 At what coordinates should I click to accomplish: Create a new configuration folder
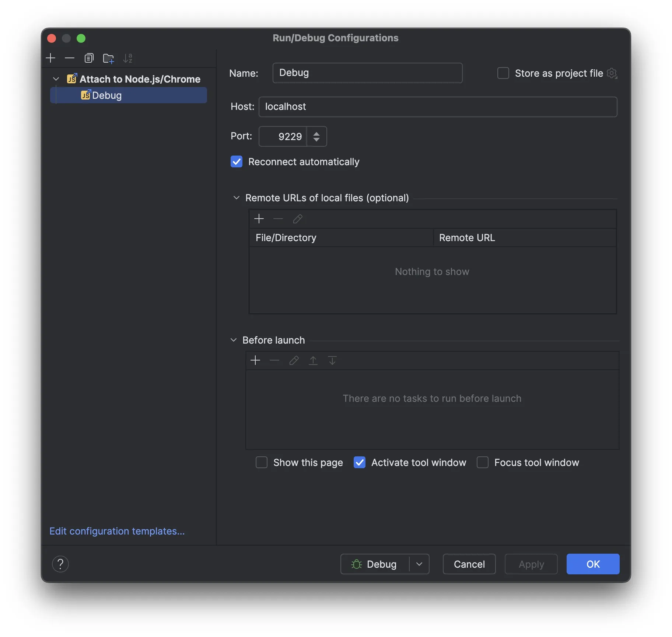click(108, 58)
